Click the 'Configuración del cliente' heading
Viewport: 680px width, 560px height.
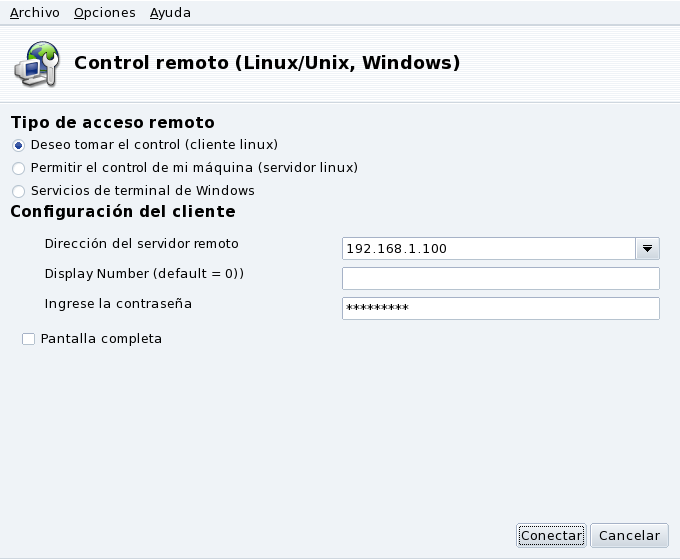point(122,212)
